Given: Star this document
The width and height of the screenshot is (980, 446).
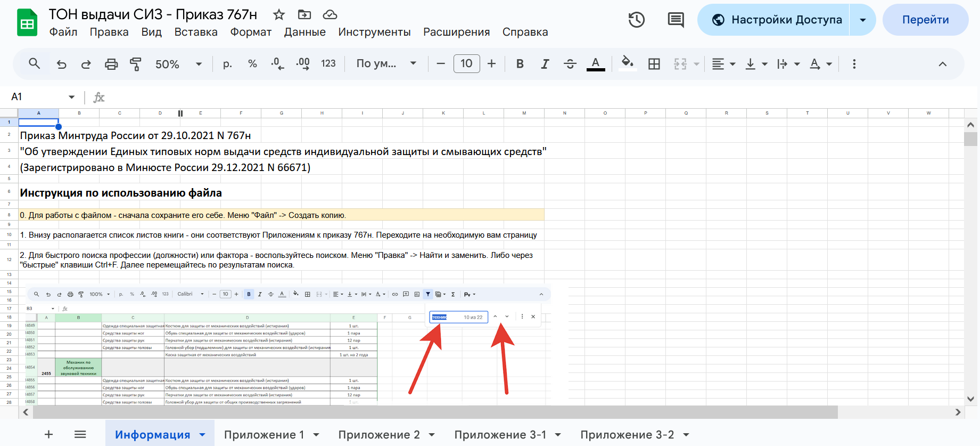Looking at the screenshot, I should 279,14.
